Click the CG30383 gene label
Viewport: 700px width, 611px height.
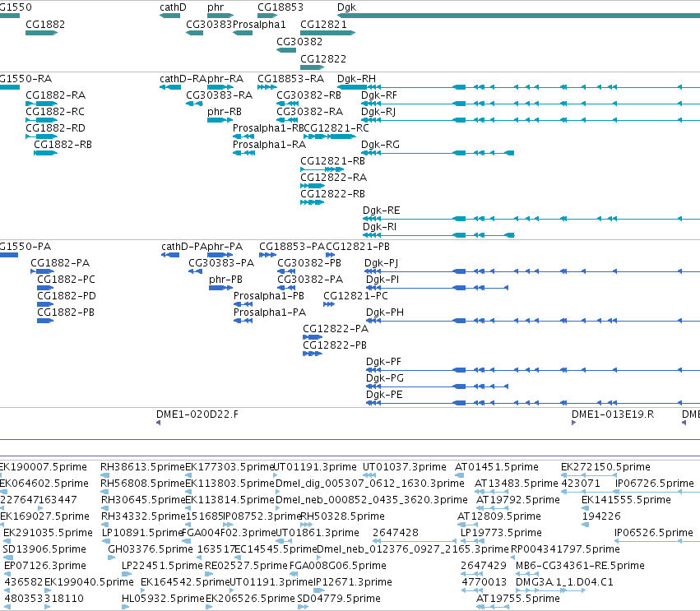coord(209,24)
